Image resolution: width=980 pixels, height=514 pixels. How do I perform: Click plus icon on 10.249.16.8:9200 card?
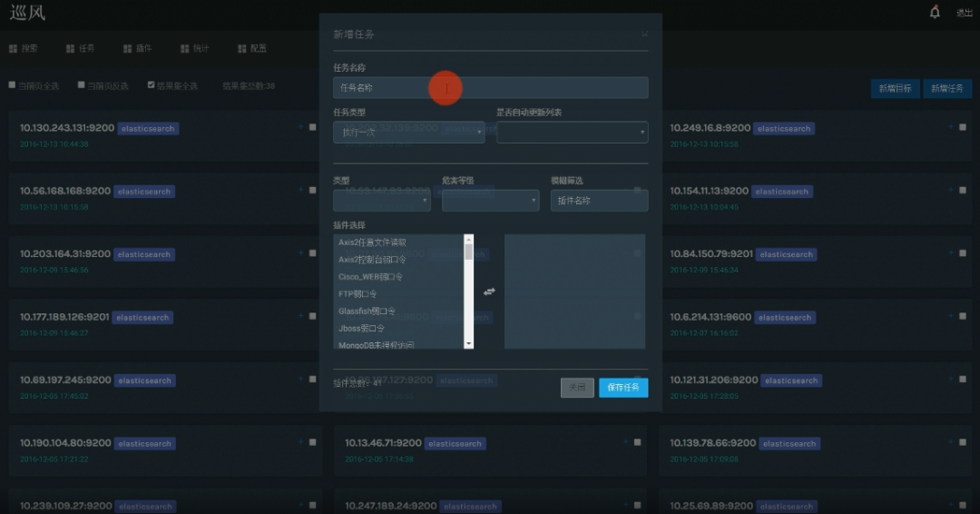click(x=951, y=127)
